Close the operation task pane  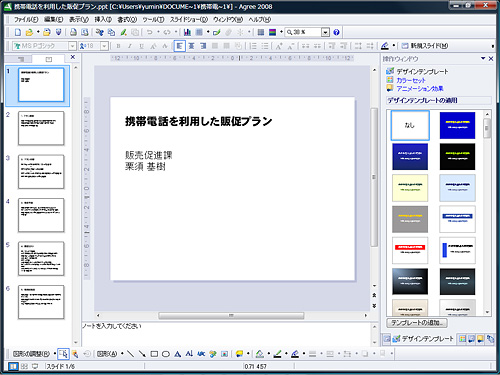pos(491,59)
